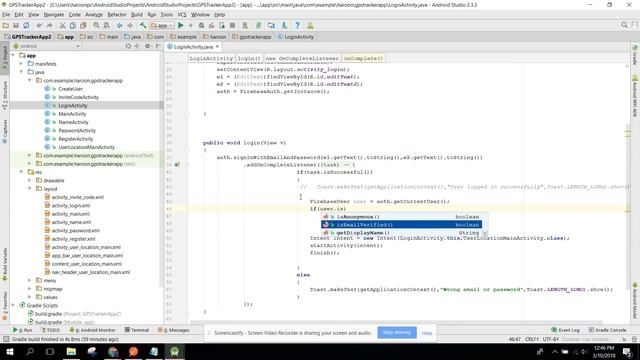Image resolution: width=640 pixels, height=360 pixels.
Task: Click Search Everywhere magnifier at top right
Action: (x=624, y=25)
